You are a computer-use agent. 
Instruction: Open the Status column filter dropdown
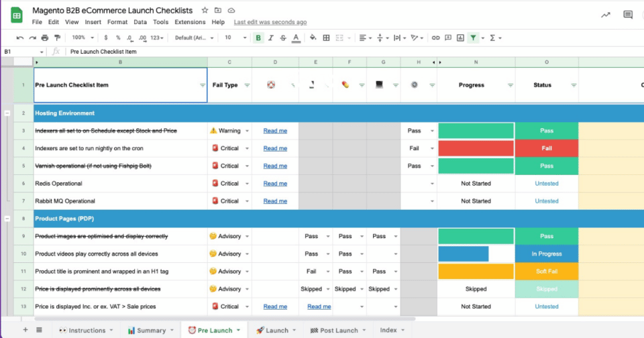pos(573,85)
